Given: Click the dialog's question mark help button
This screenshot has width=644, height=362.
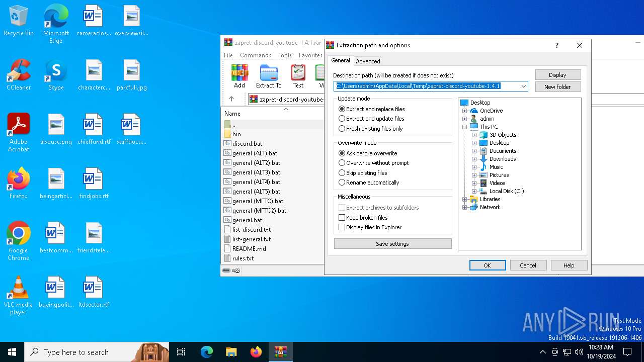Looking at the screenshot, I should (x=556, y=45).
